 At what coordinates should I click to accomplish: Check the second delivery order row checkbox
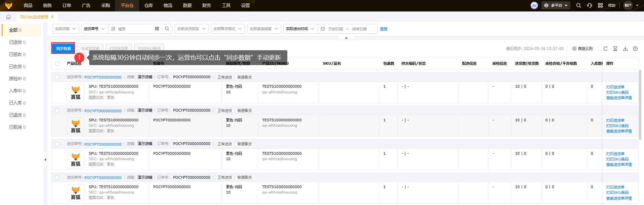57,111
